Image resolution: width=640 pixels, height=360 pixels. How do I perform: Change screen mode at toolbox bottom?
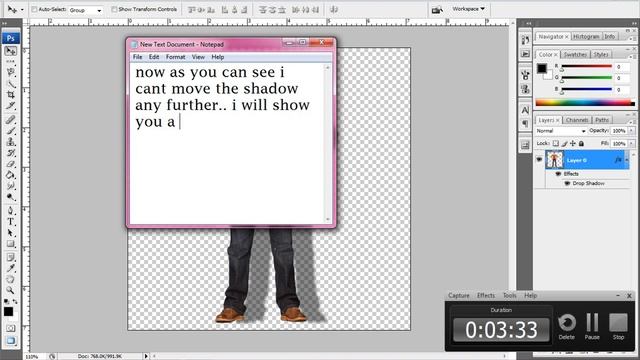point(11,340)
